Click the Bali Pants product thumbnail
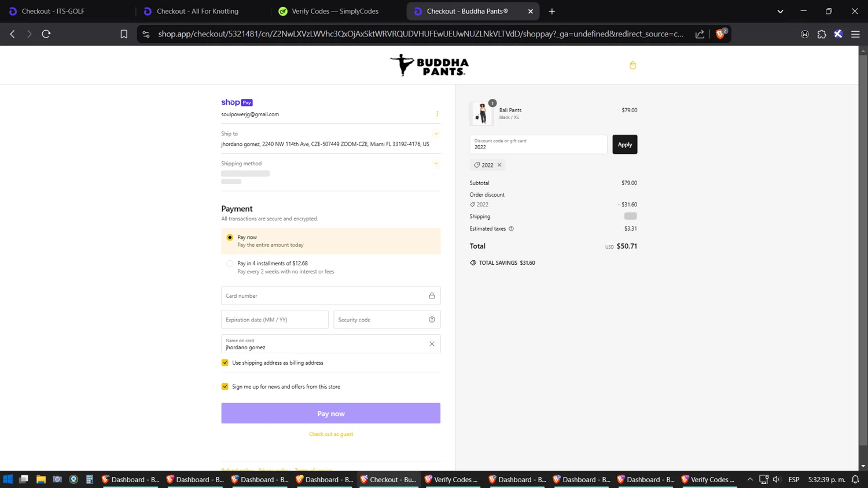Viewport: 868px width, 488px height. coord(481,114)
